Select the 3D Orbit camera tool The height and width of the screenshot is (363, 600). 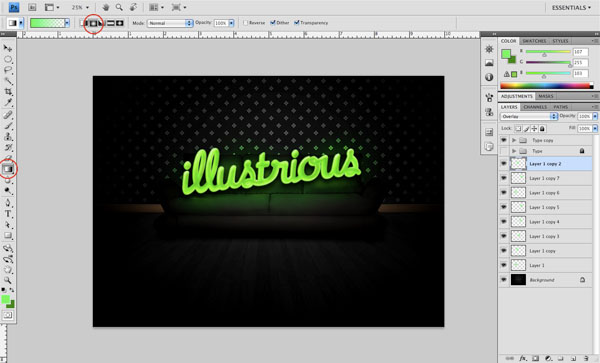click(8, 259)
